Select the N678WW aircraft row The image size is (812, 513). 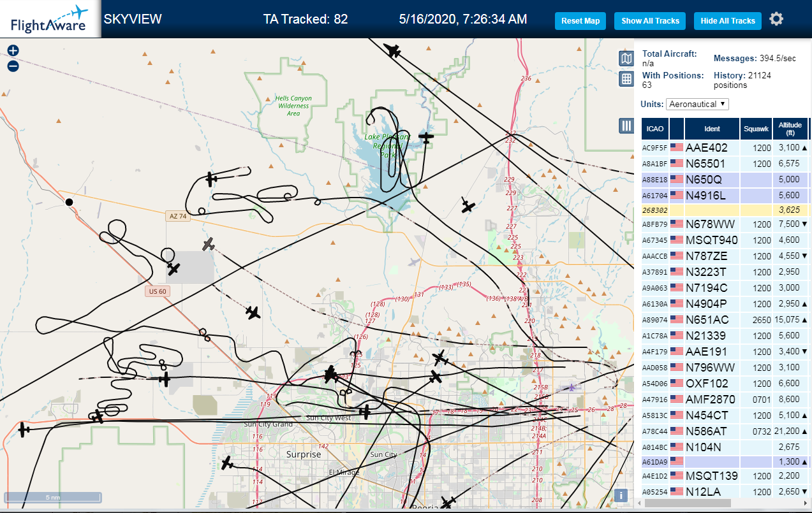pyautogui.click(x=725, y=224)
